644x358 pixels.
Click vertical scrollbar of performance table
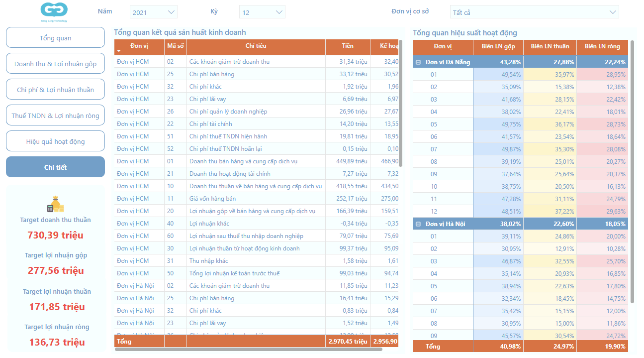tap(632, 172)
